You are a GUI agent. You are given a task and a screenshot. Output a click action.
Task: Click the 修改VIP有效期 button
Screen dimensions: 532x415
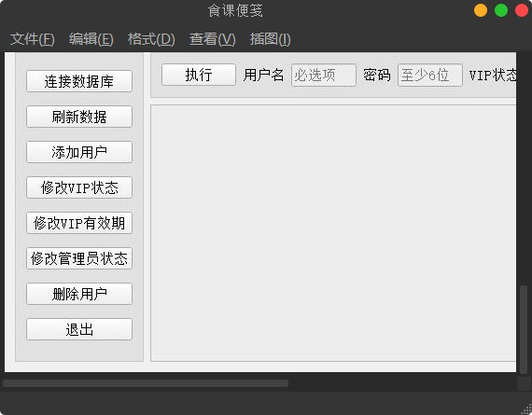pos(79,223)
